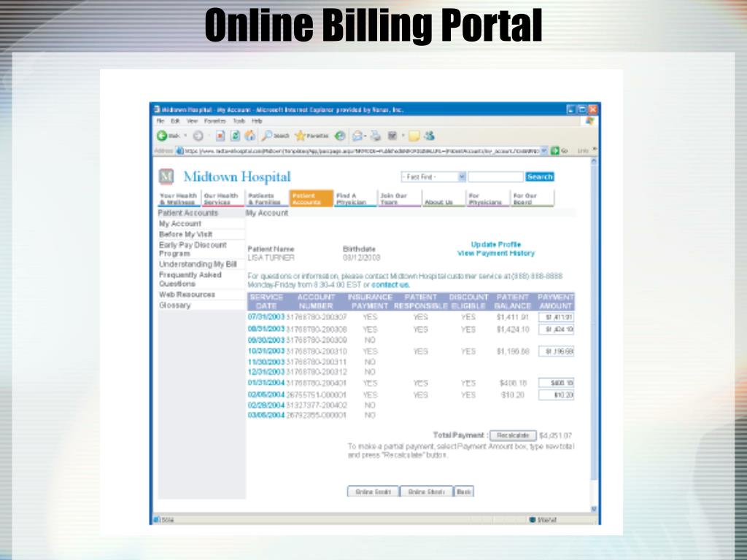Open service date 10/31/2003 link

(266, 351)
